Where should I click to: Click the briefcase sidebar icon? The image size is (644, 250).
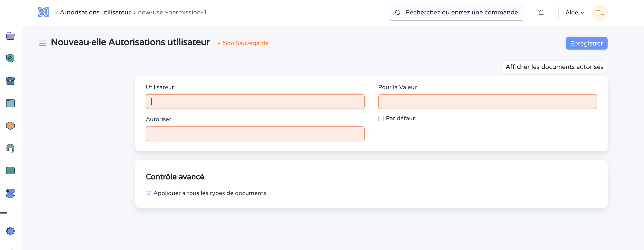(10, 81)
